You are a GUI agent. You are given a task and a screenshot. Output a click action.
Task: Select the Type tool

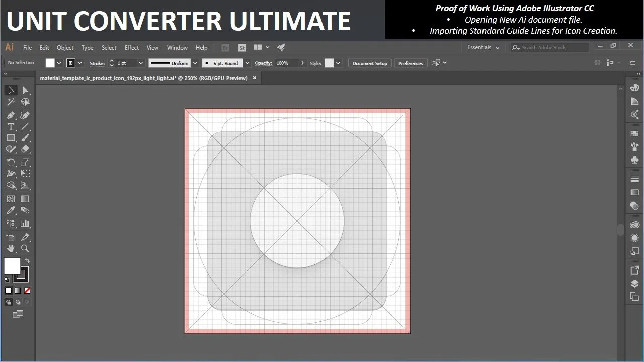[x=11, y=126]
